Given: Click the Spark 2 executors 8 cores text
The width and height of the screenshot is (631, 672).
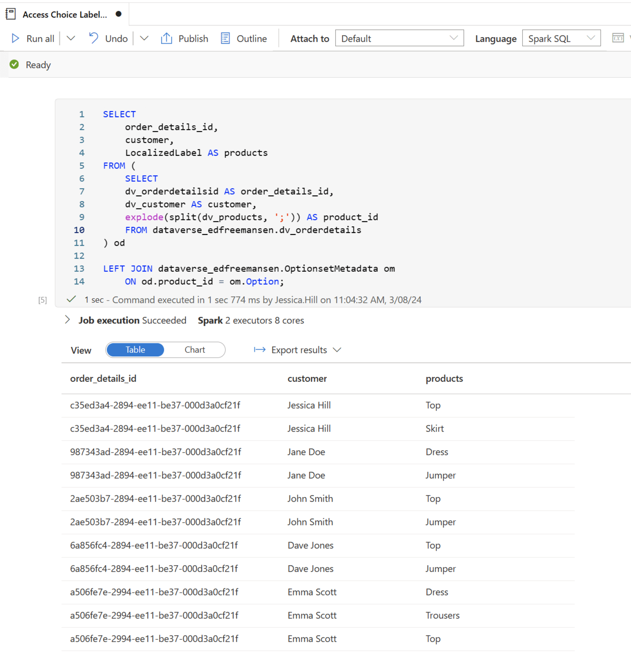Looking at the screenshot, I should 251,320.
